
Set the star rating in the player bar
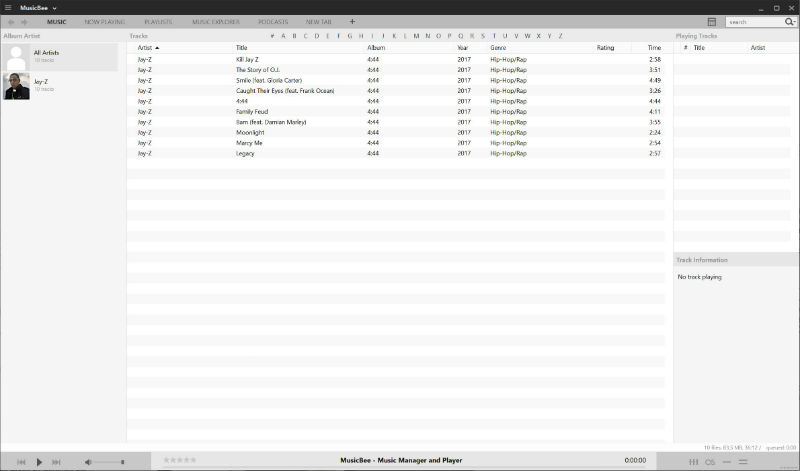pyautogui.click(x=180, y=460)
